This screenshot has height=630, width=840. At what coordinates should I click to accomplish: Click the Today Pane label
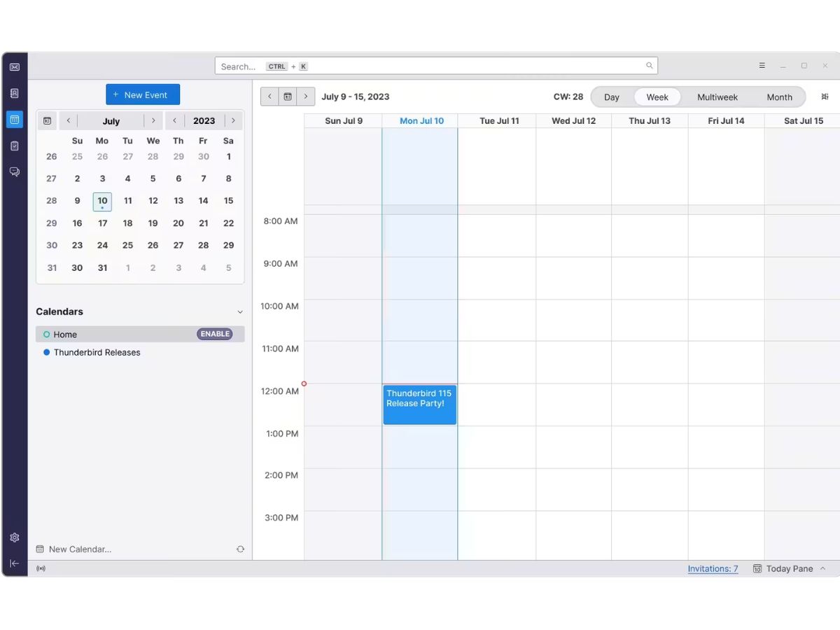pos(790,569)
